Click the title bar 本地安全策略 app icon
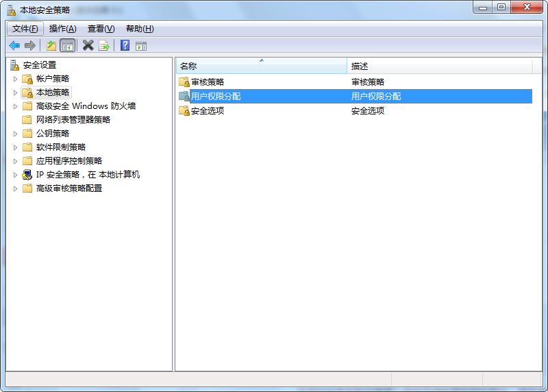548x392 pixels. tap(12, 10)
